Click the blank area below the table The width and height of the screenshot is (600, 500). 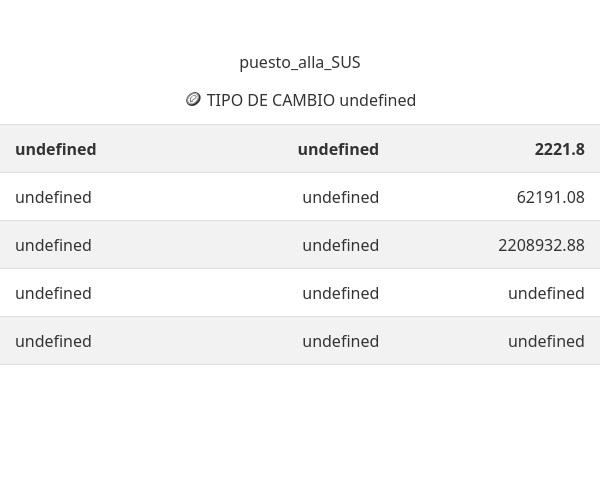pyautogui.click(x=300, y=430)
